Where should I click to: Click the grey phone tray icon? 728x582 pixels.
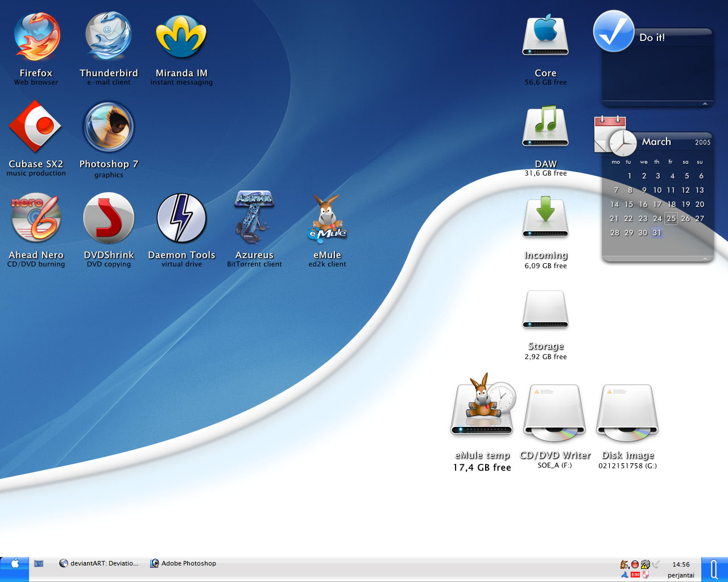(656, 564)
